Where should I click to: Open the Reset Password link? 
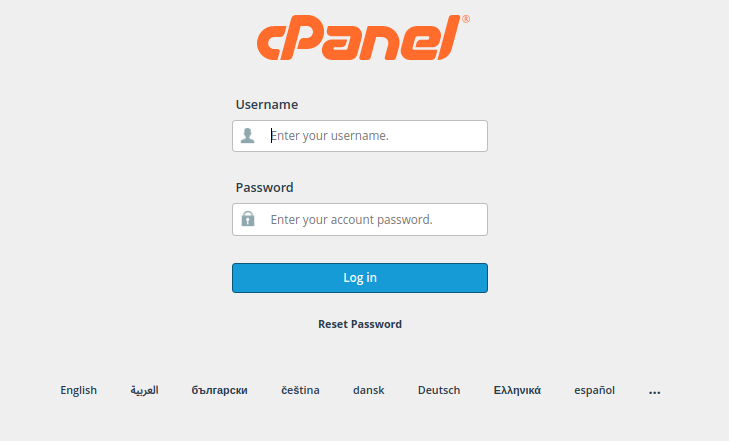coord(360,324)
